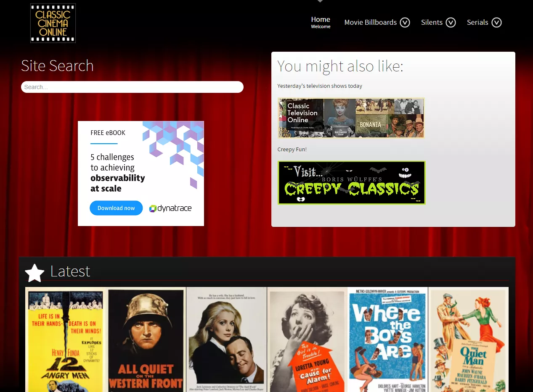Expand the Serials dropdown chevron

[496, 22]
